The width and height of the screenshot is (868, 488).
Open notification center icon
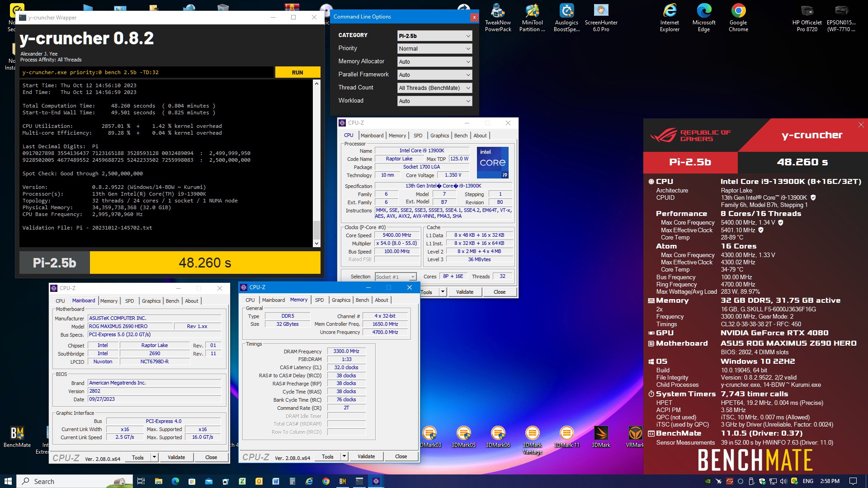click(x=853, y=481)
